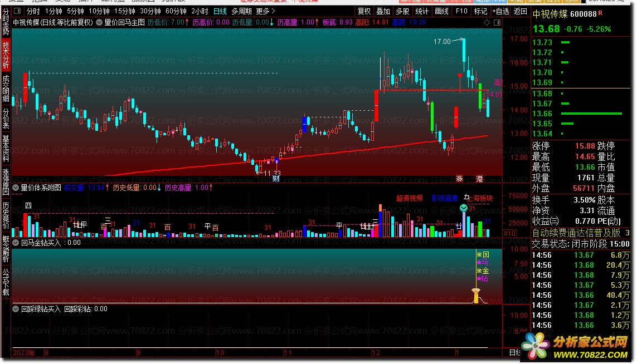Select the 15分钟 period
Image resolution: width=637 pixels, height=364 pixels.
[124, 11]
